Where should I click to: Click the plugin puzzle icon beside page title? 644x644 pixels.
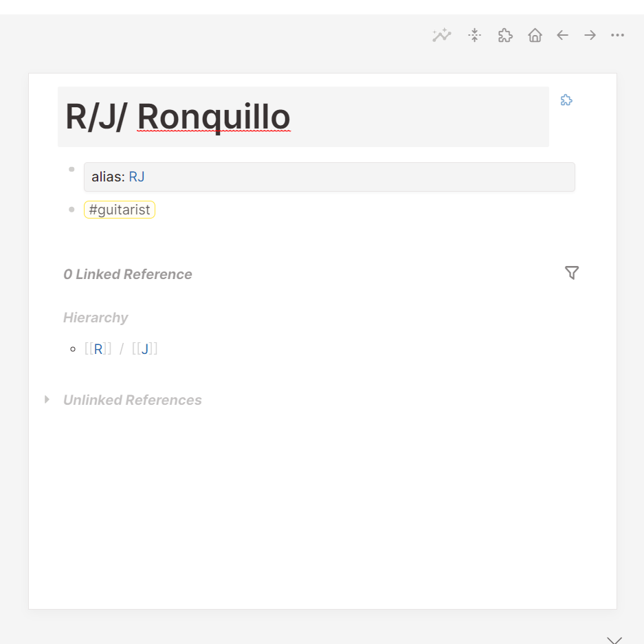tap(566, 100)
